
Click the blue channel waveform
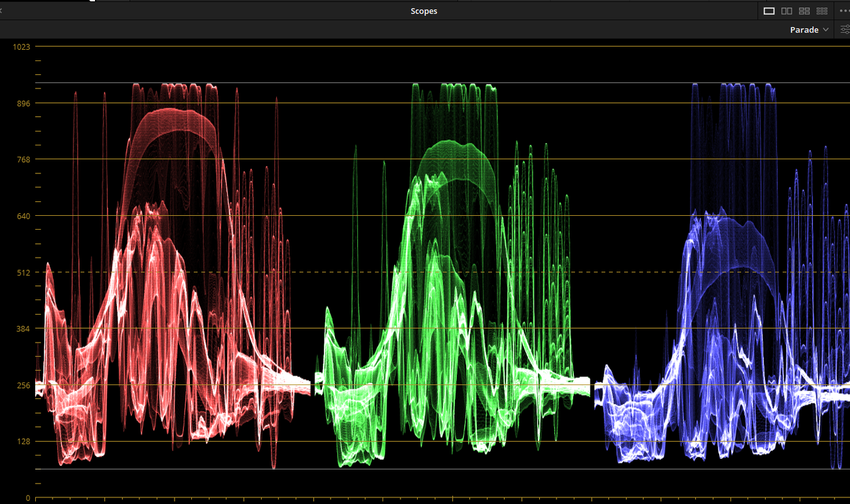pos(722,276)
